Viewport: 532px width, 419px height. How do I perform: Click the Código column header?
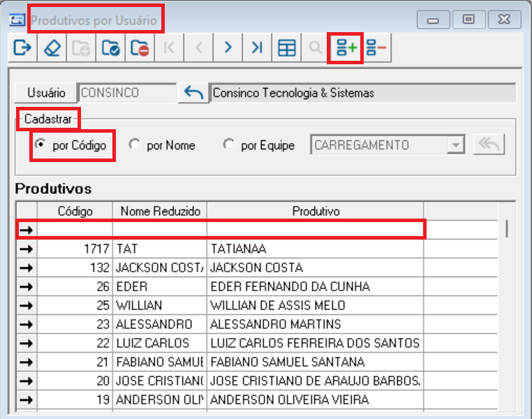pyautogui.click(x=75, y=211)
